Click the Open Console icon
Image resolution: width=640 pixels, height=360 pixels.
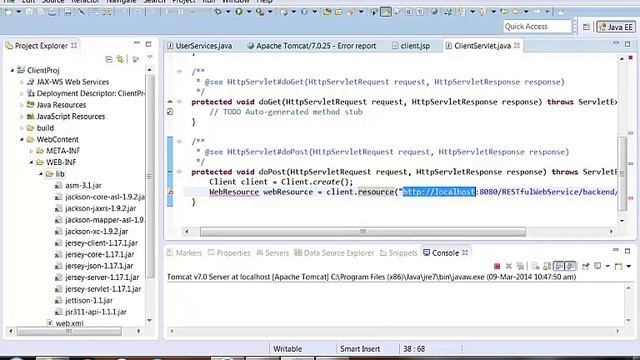tap(618, 266)
